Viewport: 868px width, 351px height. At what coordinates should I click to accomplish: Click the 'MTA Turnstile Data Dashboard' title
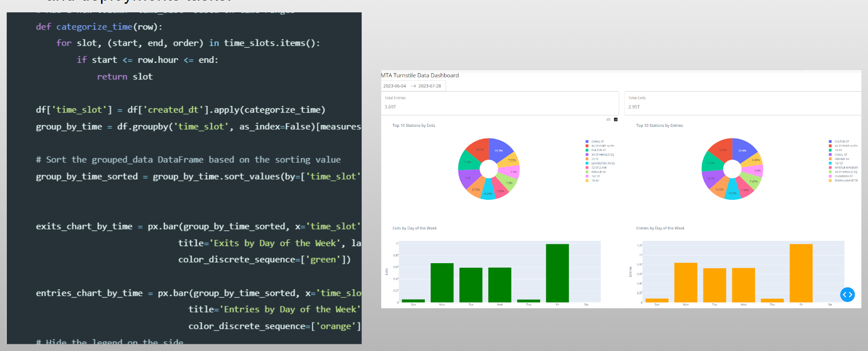[x=420, y=75]
